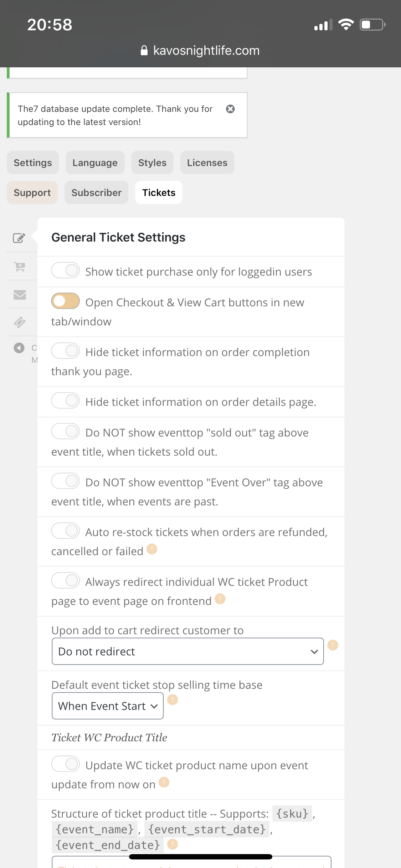The height and width of the screenshot is (868, 401).
Task: Open the ticket tag sidebar section
Action: point(20,322)
